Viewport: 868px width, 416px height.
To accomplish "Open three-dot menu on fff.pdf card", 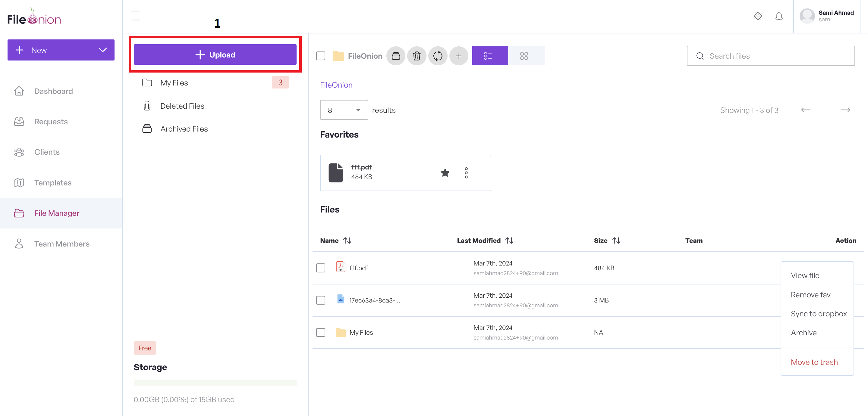I will [x=466, y=173].
